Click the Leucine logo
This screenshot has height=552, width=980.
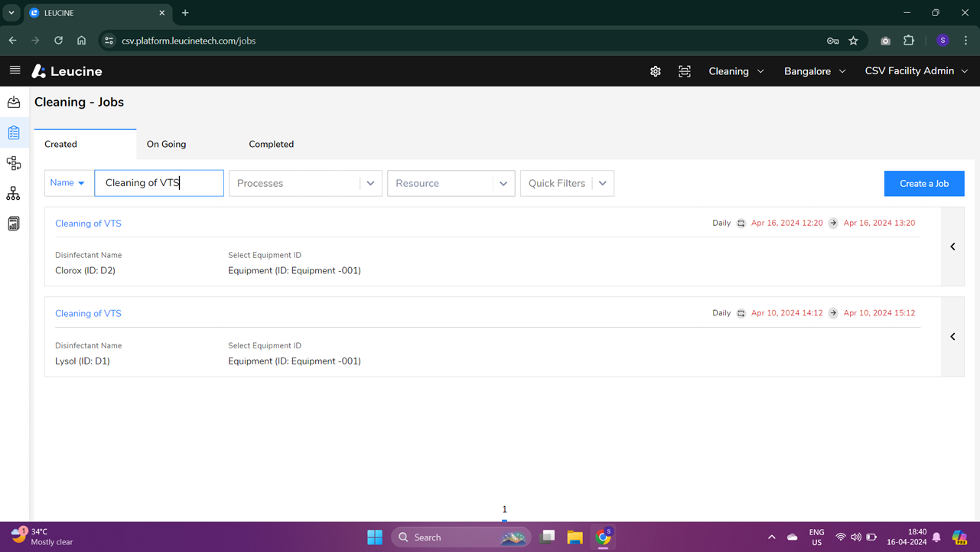pos(67,71)
